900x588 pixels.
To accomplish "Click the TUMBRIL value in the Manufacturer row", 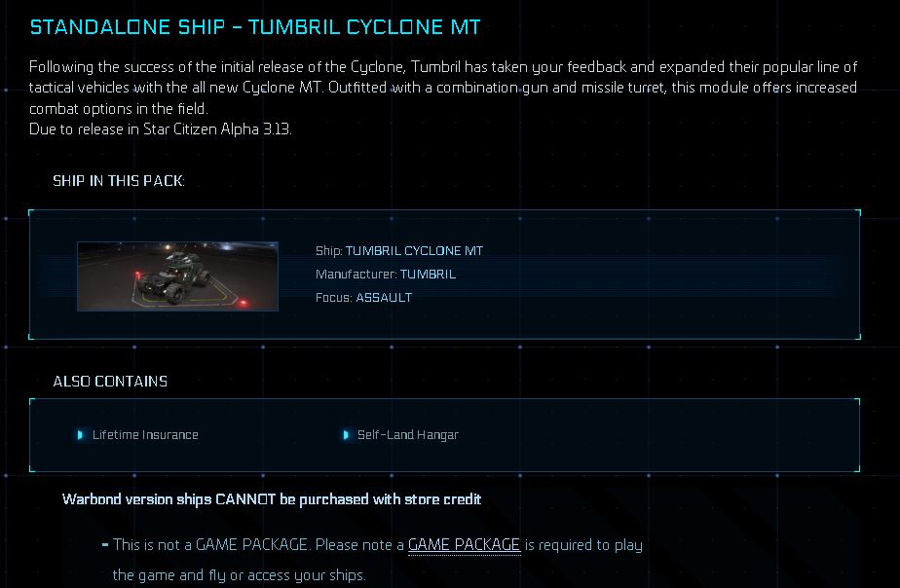I will click(x=428, y=275).
